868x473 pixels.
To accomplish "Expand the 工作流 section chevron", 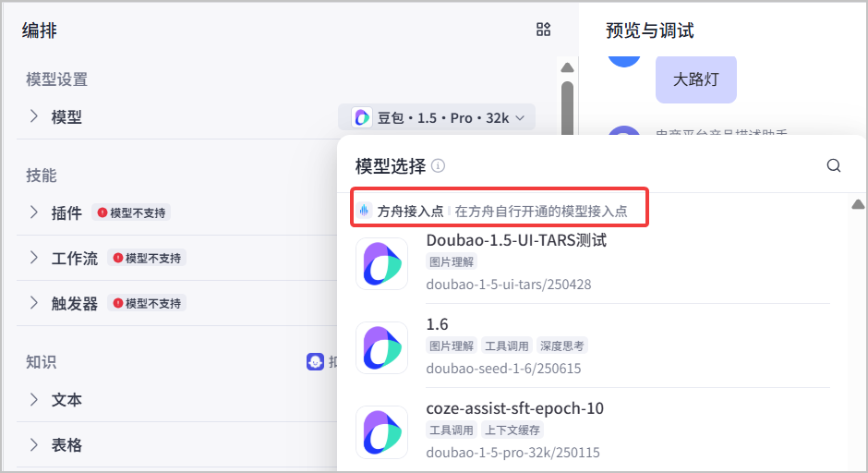I will coord(34,258).
